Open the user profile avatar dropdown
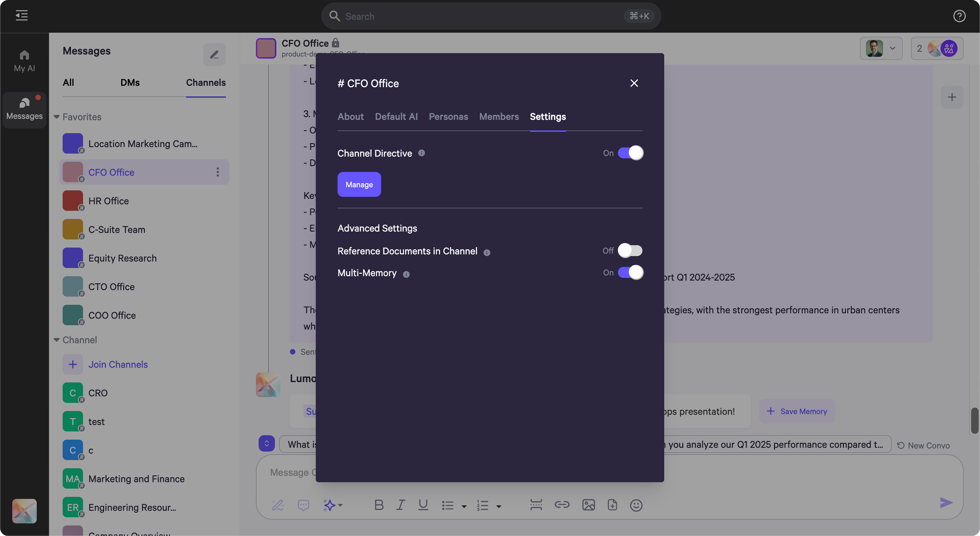 click(x=881, y=48)
